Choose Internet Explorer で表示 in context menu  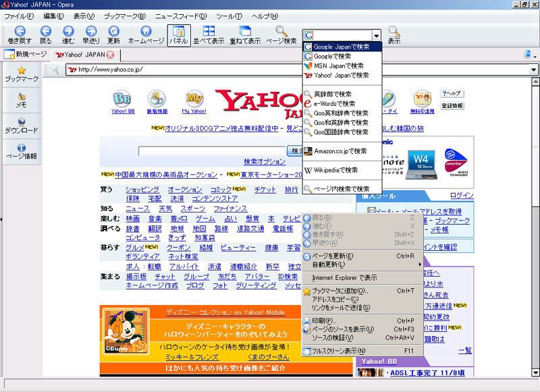362,277
